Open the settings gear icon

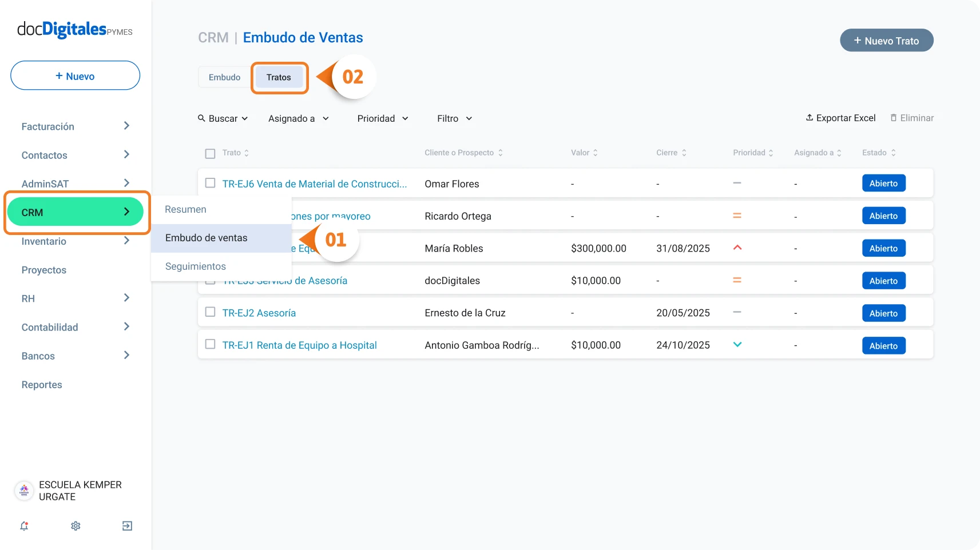76,526
